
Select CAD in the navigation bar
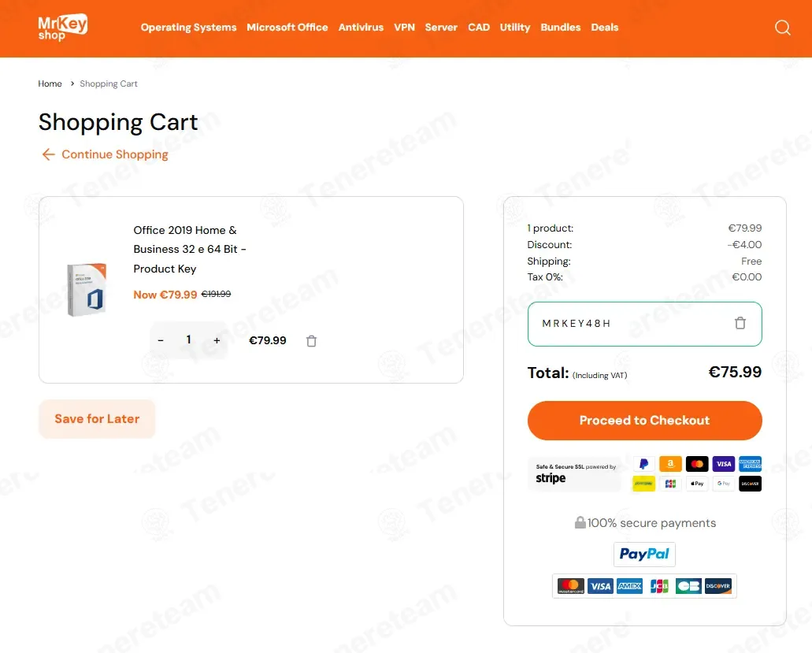pyautogui.click(x=479, y=28)
